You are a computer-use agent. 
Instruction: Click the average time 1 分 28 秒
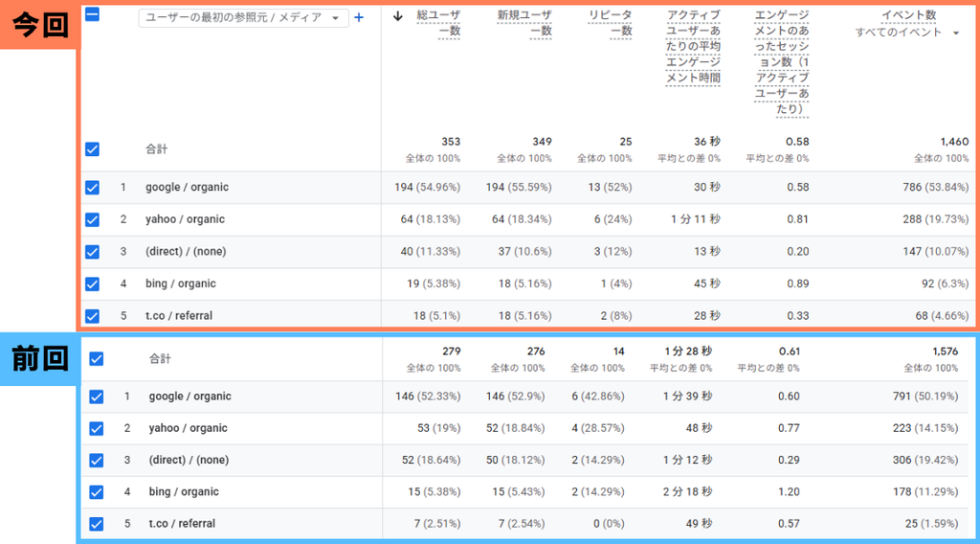pos(688,351)
